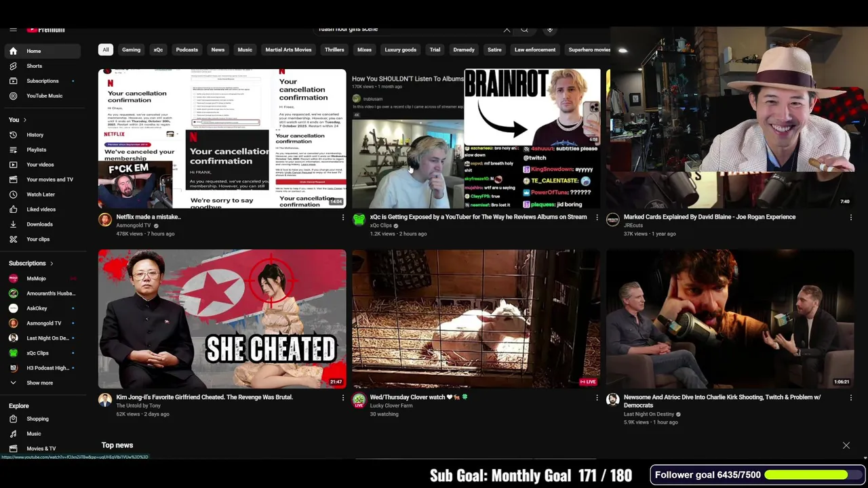Screen dimensions: 868x488
Task: Select the Gaming filter chip
Action: (x=131, y=49)
